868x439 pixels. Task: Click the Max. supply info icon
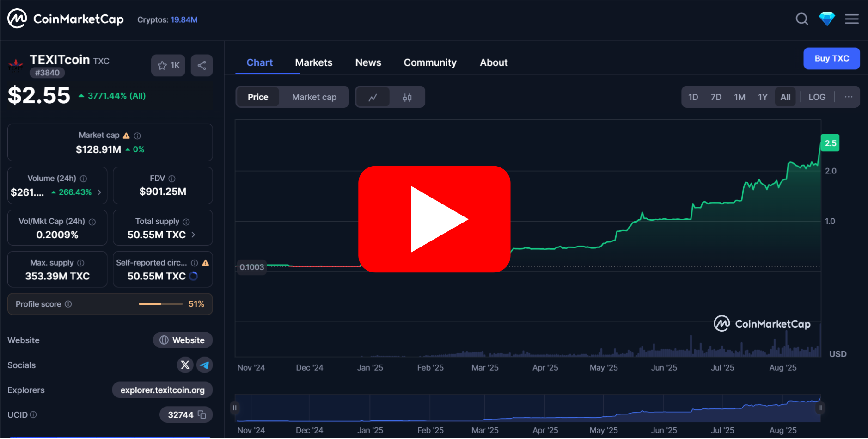tap(80, 263)
